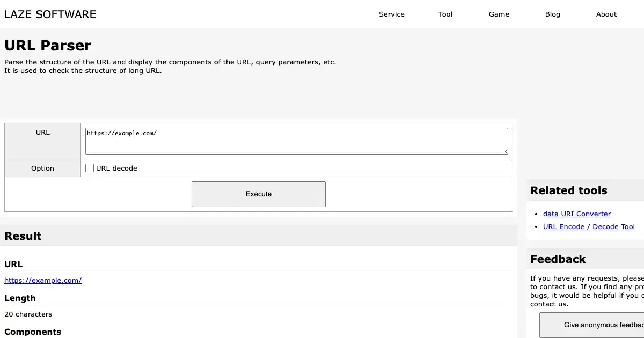Select the Result section header
This screenshot has width=644, height=338.
[23, 236]
